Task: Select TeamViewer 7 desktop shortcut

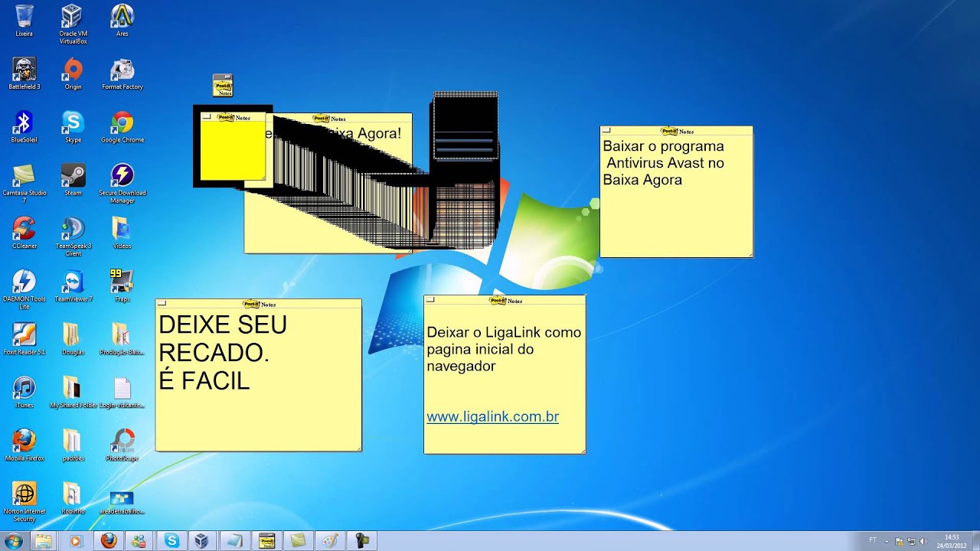Action: [x=73, y=285]
